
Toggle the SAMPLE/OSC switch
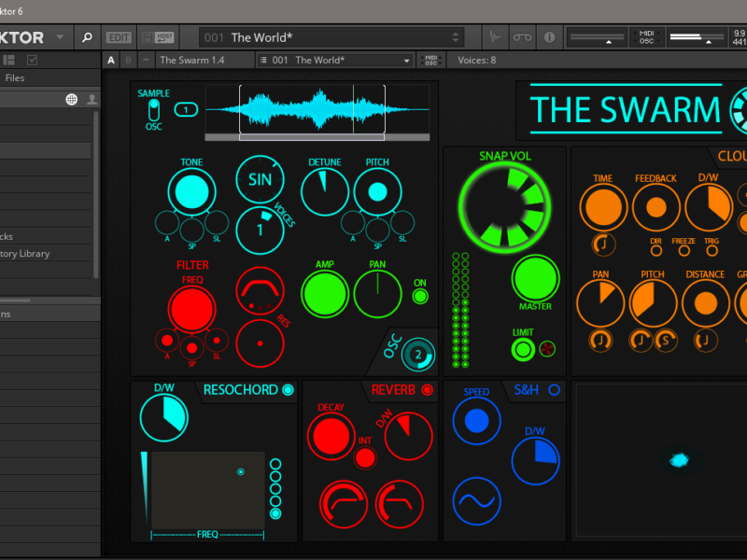(153, 109)
